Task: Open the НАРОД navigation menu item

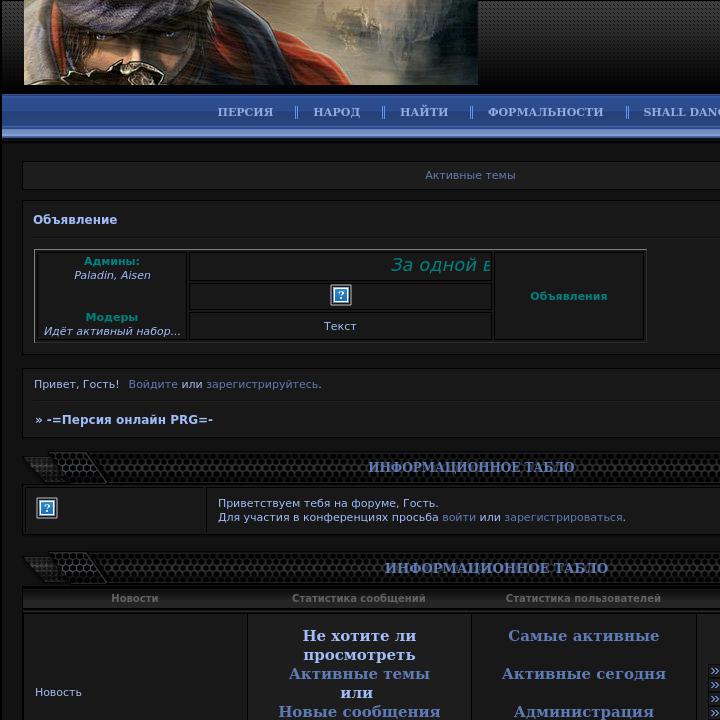Action: tap(337, 112)
